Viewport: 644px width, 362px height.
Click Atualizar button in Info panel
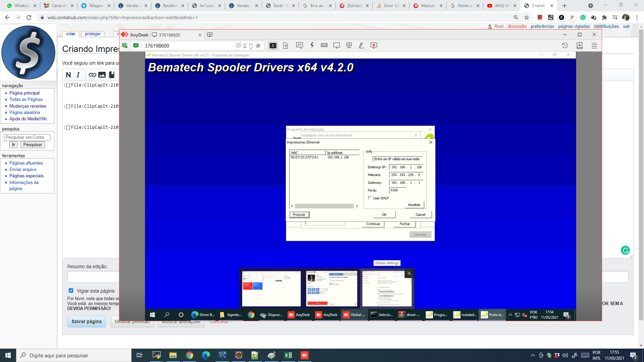[x=414, y=205]
